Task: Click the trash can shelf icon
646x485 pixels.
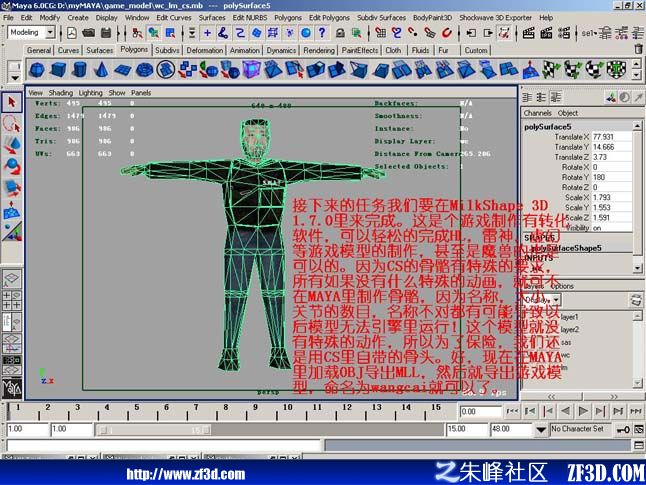Action: point(638,49)
